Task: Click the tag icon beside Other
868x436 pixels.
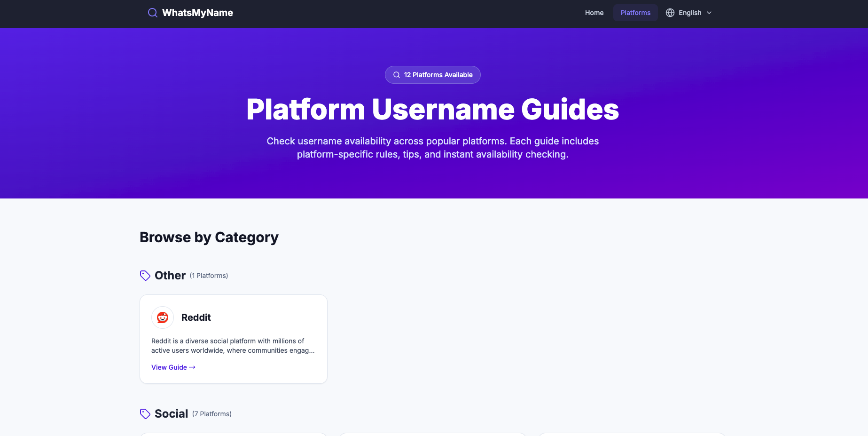Action: click(x=145, y=276)
